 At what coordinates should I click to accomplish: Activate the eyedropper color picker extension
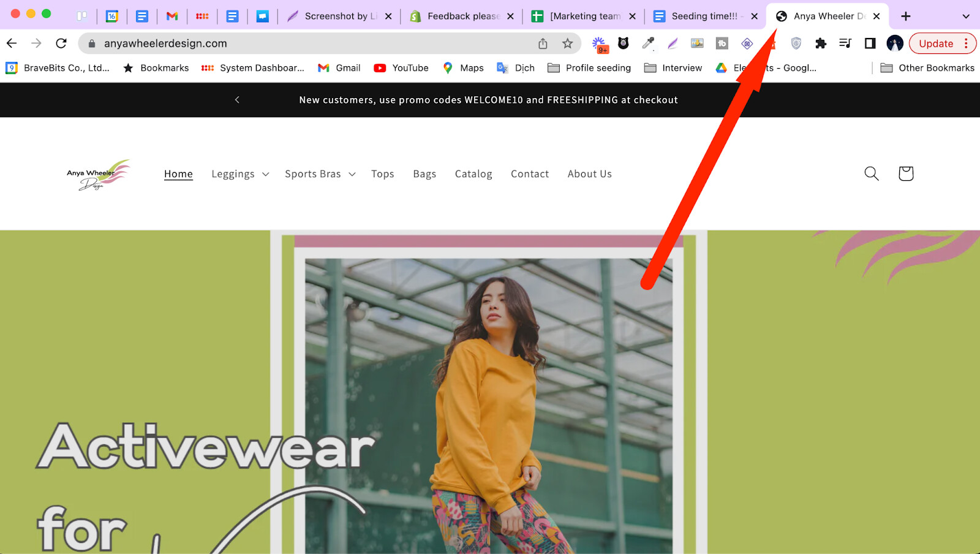coord(648,43)
